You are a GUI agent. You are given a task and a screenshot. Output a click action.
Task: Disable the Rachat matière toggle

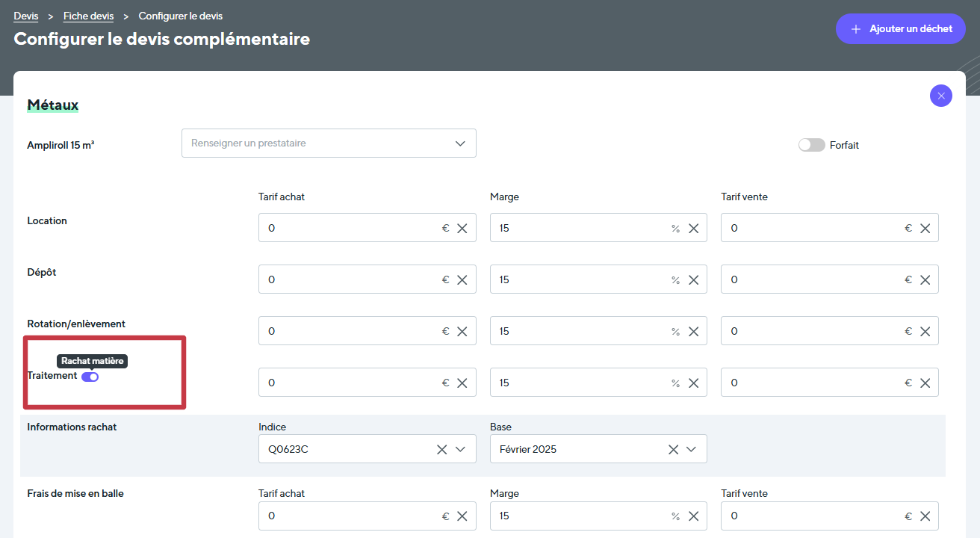click(90, 377)
